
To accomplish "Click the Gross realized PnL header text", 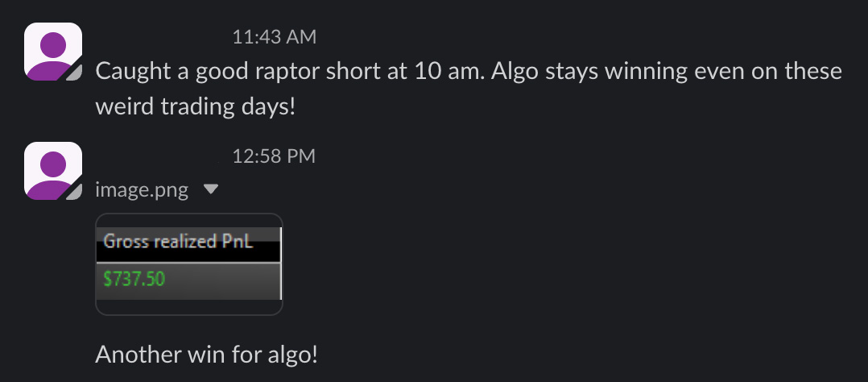I will [x=178, y=240].
